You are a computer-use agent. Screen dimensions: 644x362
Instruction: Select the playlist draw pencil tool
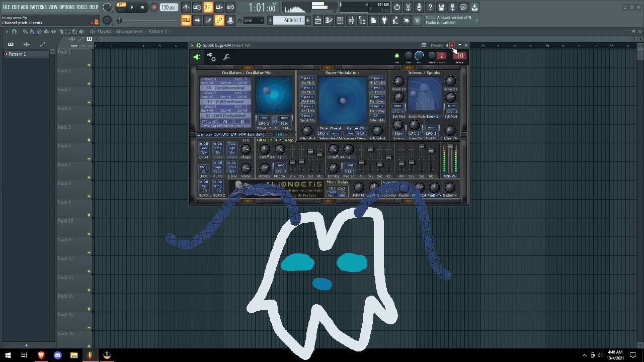click(26, 32)
